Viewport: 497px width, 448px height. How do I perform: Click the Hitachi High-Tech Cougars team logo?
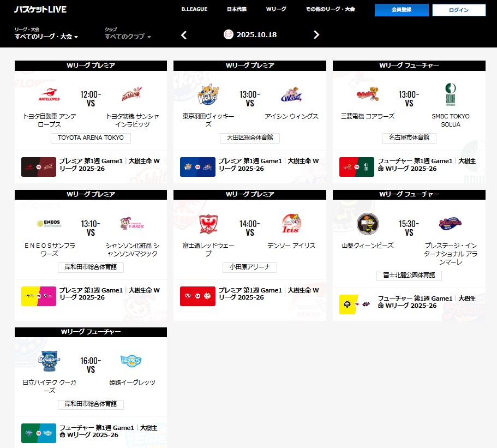point(49,361)
